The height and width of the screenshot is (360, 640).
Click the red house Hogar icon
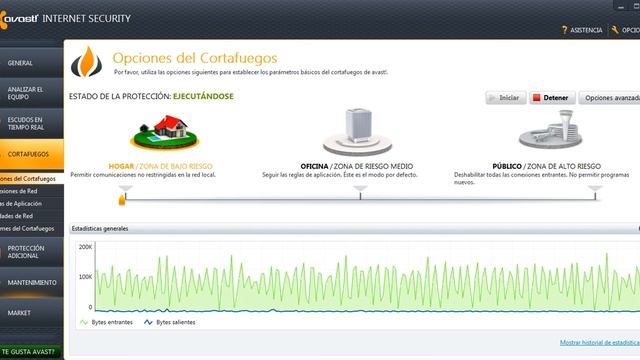click(x=165, y=132)
